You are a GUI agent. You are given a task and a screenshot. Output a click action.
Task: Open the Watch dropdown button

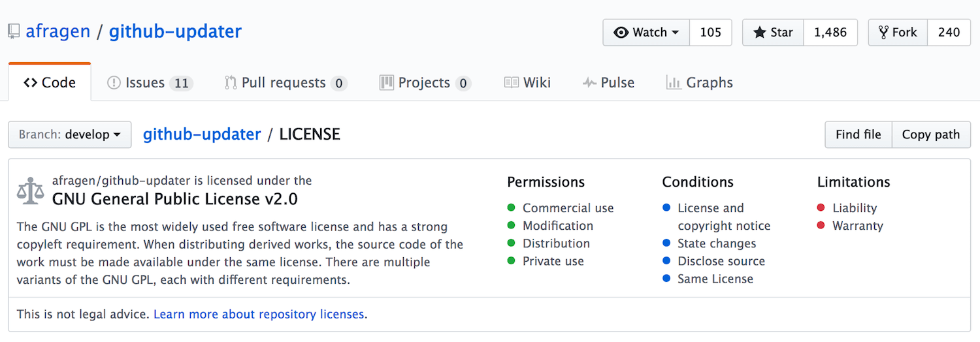point(646,33)
